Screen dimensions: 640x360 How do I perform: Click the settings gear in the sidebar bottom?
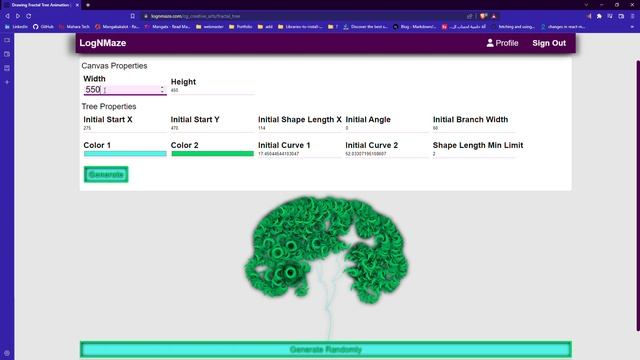click(x=7, y=353)
